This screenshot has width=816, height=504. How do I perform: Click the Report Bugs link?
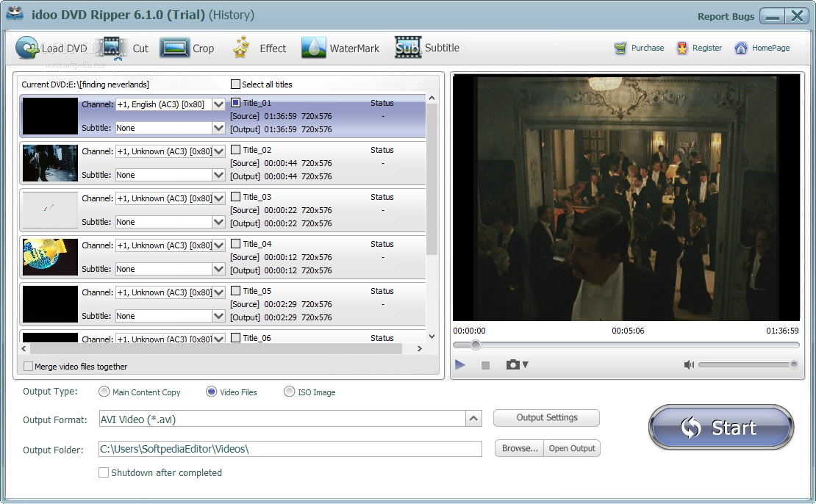[x=726, y=16]
